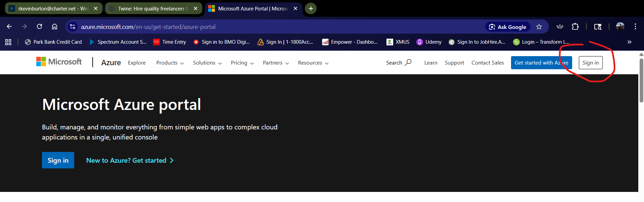Open the Empower Dashboard bookmark
The width and height of the screenshot is (644, 202).
click(x=350, y=42)
